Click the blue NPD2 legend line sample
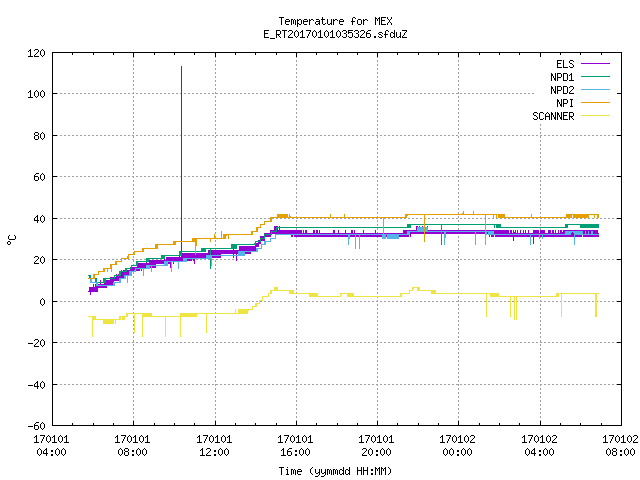640x480 pixels. coord(595,89)
